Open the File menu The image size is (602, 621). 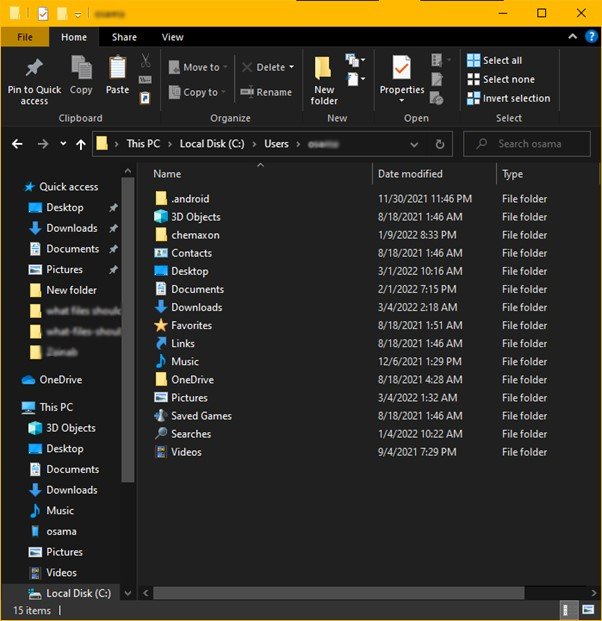tap(24, 37)
